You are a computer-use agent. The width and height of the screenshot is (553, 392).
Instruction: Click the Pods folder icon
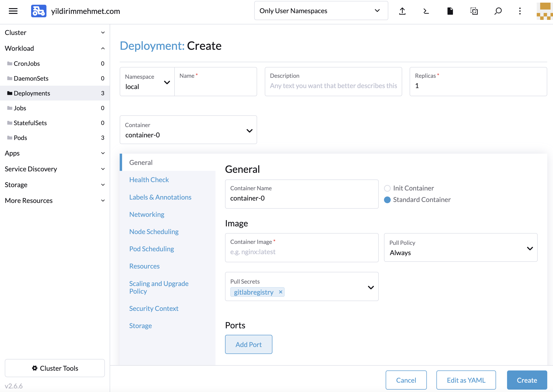click(x=10, y=138)
